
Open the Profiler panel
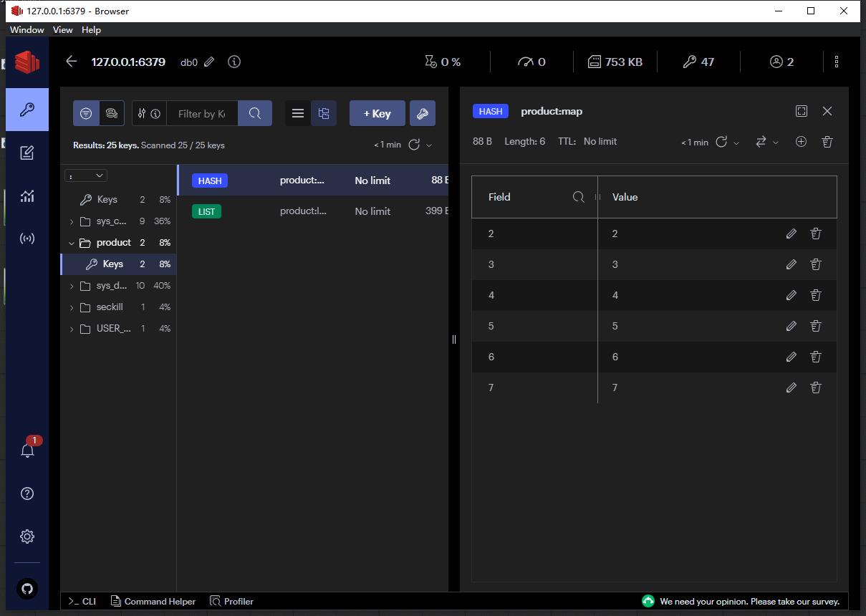(232, 602)
